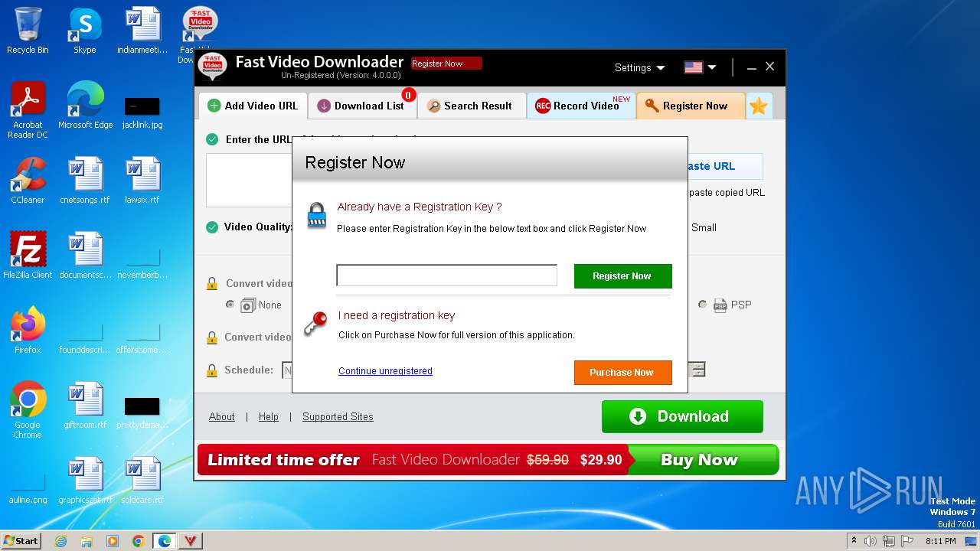
Task: Switch to the Search Result tab
Action: [x=470, y=106]
